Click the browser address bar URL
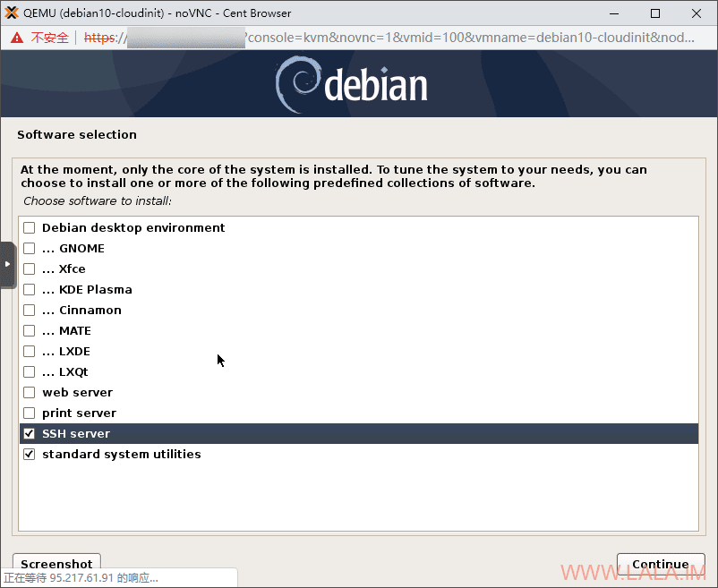The height and width of the screenshot is (588, 718). [x=389, y=38]
